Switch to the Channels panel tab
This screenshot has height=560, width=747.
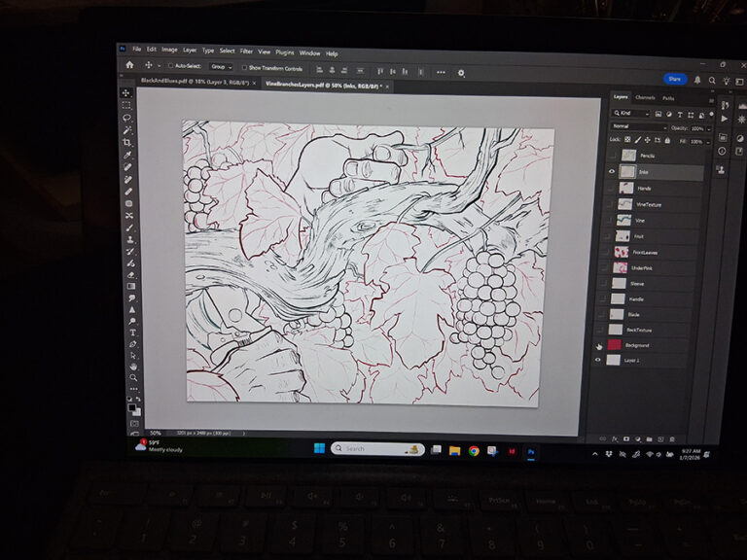coord(645,98)
